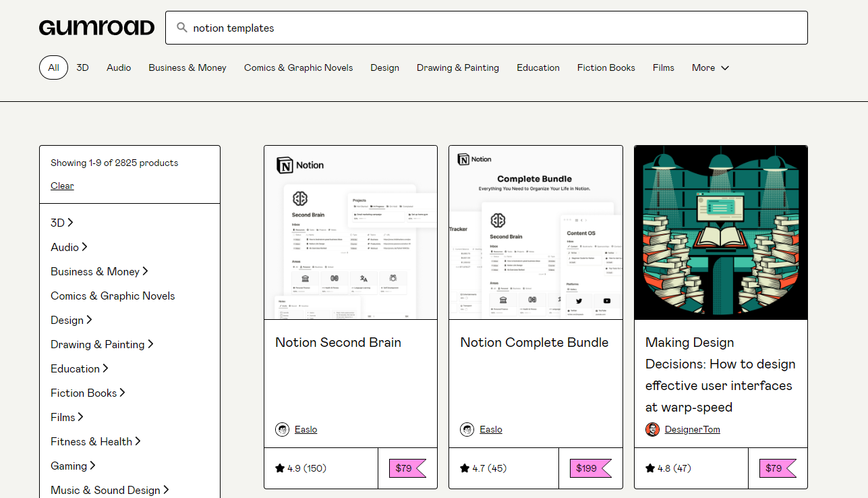Image resolution: width=868 pixels, height=498 pixels.
Task: Click the DesignerTom avatar icon
Action: tap(652, 429)
